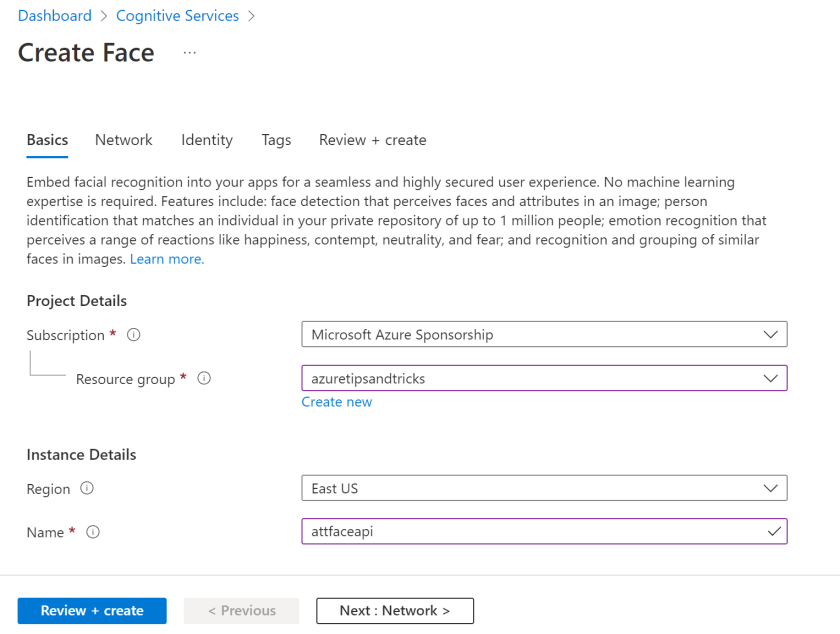Open the ellipsis menu beside Create Face
The width and height of the screenshot is (840, 634).
[x=190, y=53]
